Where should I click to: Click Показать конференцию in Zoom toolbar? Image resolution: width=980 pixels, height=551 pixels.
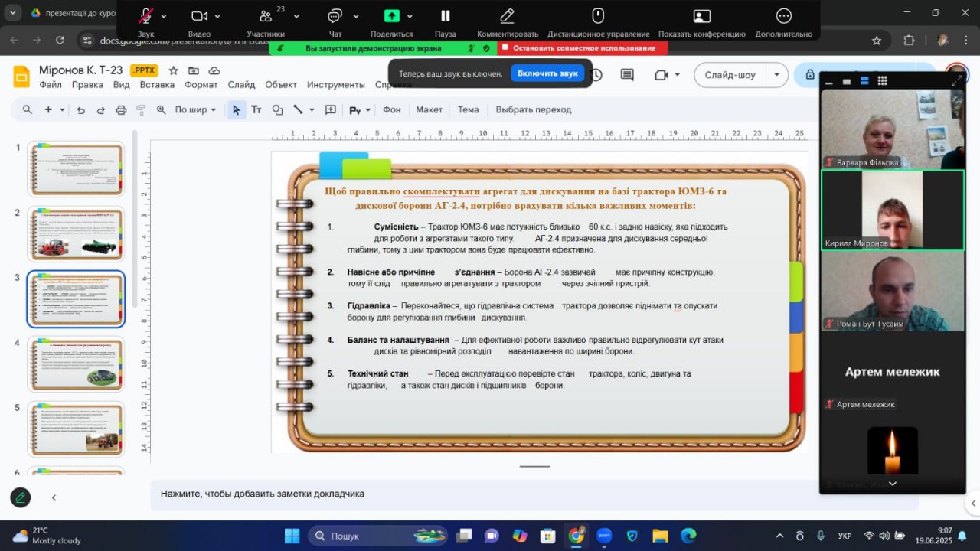tap(701, 21)
